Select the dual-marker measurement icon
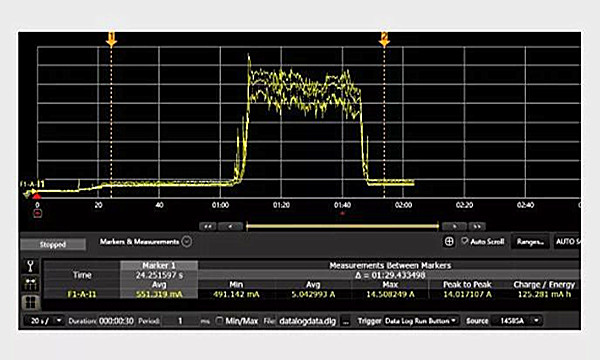Image resolution: width=600 pixels, height=360 pixels. point(31,284)
